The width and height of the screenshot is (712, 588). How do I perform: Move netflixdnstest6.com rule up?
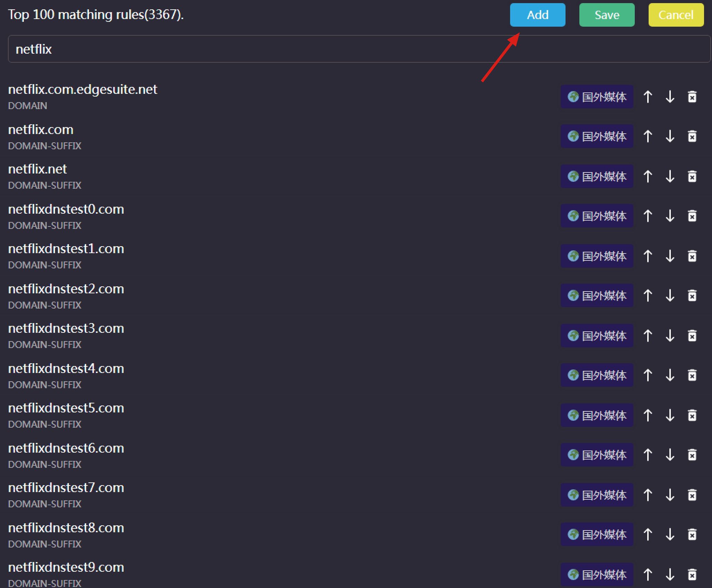648,455
